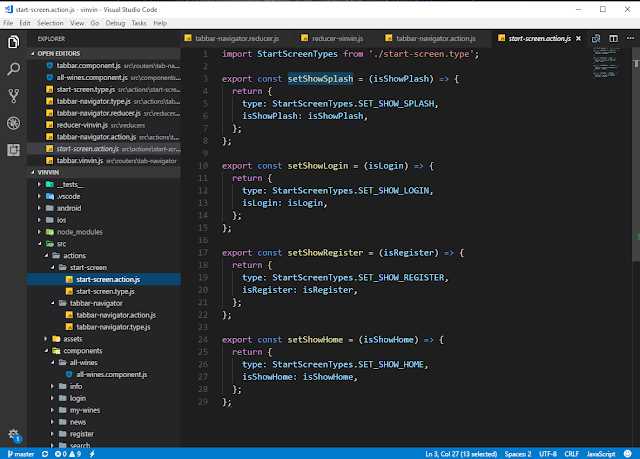Screen dimensions: 640x459
Task: Open the Selection menu
Action: [x=50, y=23]
